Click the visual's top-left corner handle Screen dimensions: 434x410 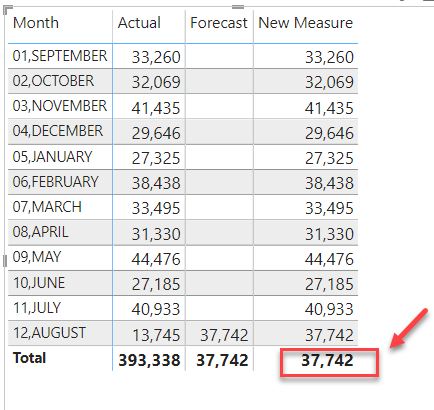click(7, 10)
